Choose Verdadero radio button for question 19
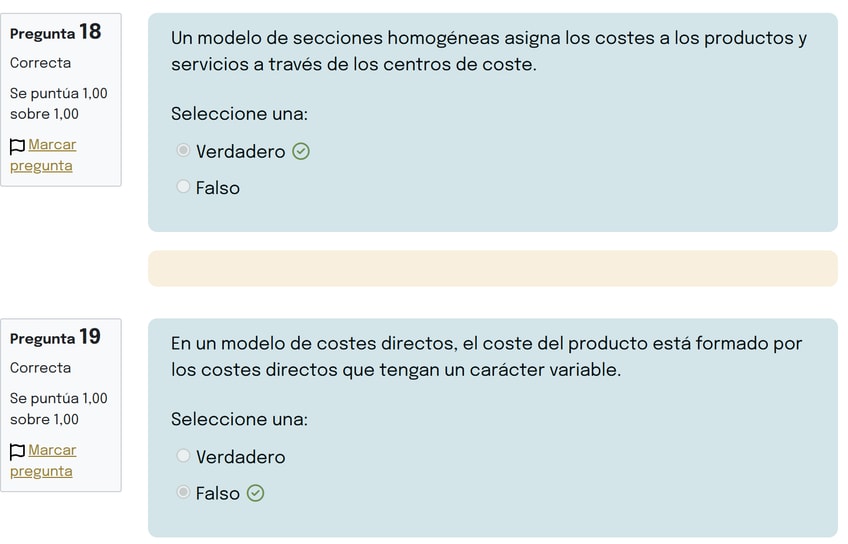The width and height of the screenshot is (848, 544). (x=183, y=456)
